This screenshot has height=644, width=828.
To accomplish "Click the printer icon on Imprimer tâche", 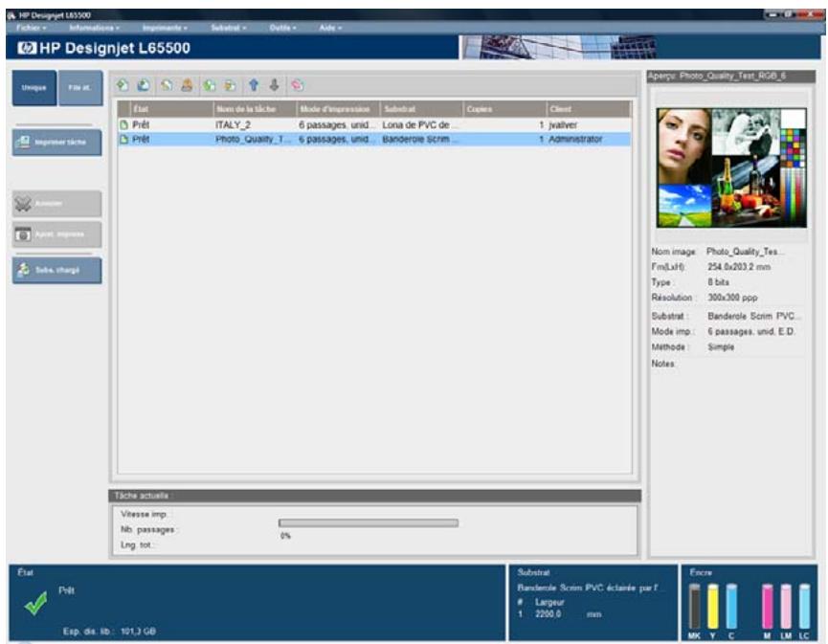I will 23,142.
